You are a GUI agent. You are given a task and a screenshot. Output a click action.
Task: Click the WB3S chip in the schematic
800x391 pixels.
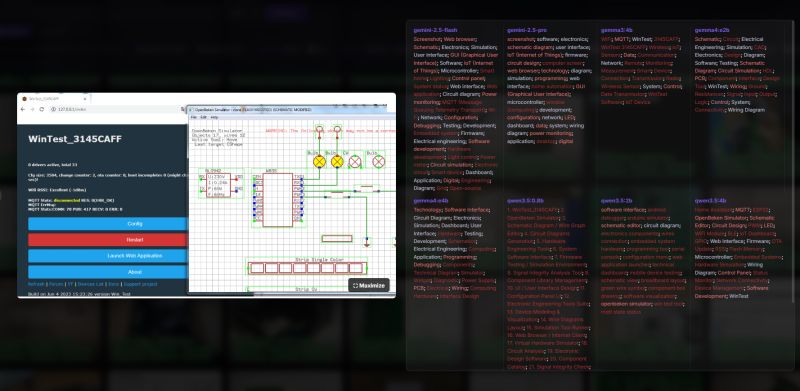point(278,200)
